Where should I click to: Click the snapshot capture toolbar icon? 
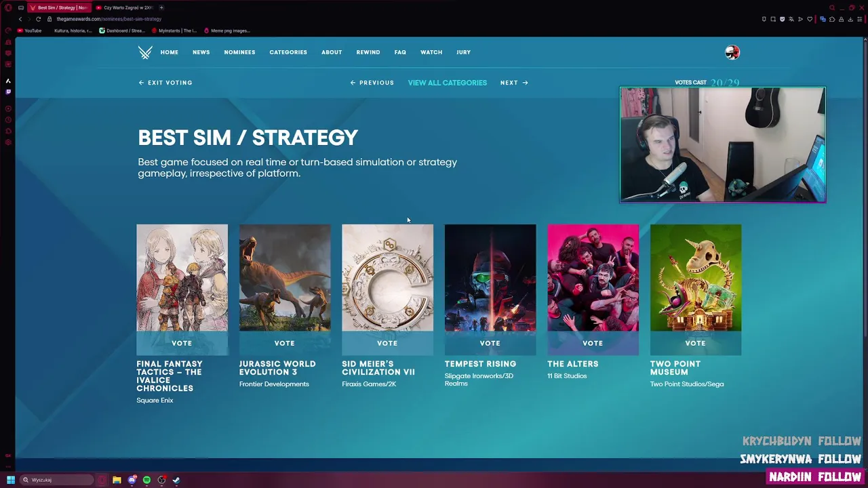(x=773, y=19)
